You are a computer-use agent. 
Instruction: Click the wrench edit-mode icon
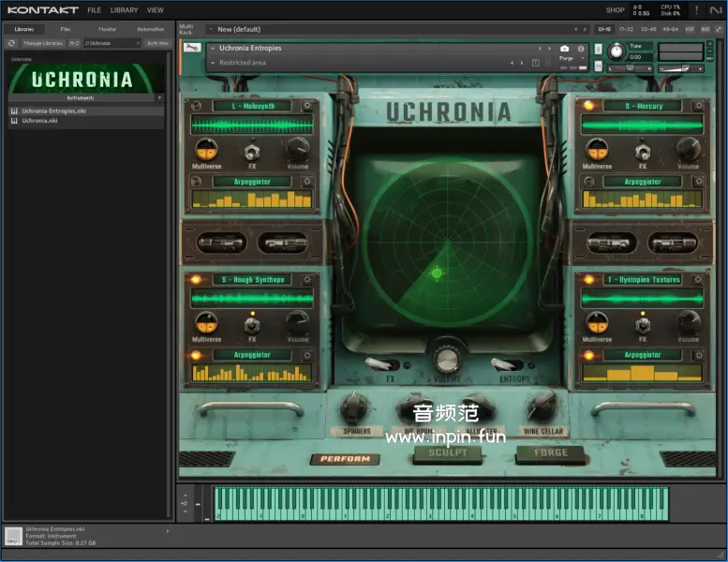click(192, 48)
